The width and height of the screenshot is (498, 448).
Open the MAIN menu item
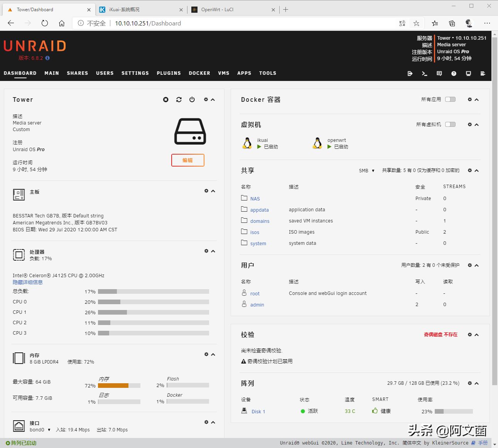(x=52, y=73)
